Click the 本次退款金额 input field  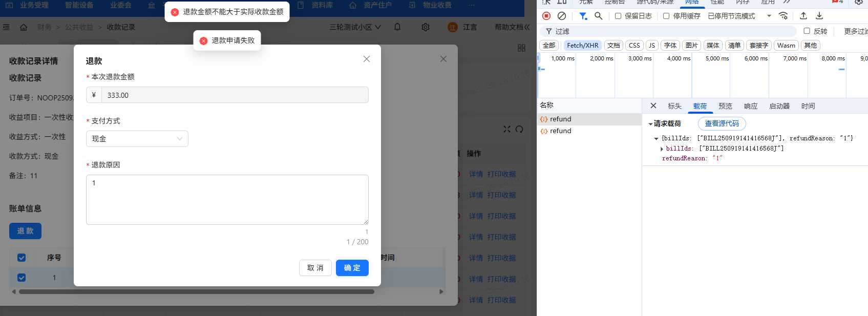point(235,95)
